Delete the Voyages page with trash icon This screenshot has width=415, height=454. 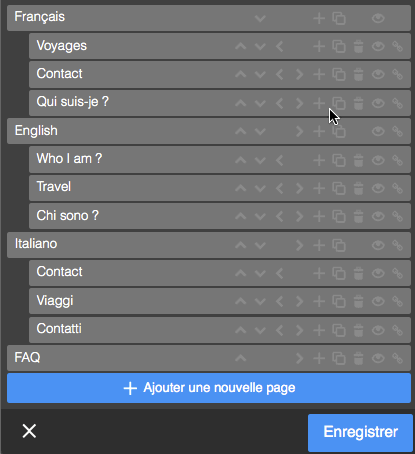(358, 46)
